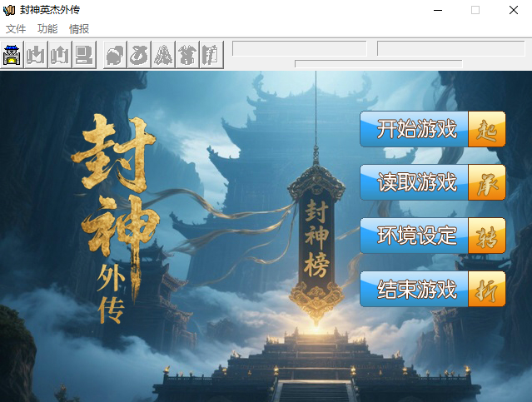Screen dimensions: 532x402
Task: Click the armor figure toolbar icon
Action: [x=187, y=55]
